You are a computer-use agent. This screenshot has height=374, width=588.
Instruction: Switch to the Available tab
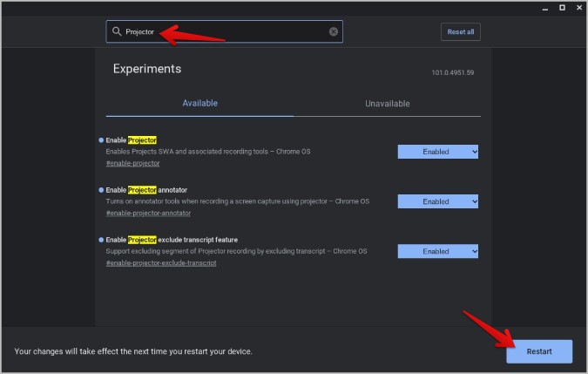(x=199, y=104)
